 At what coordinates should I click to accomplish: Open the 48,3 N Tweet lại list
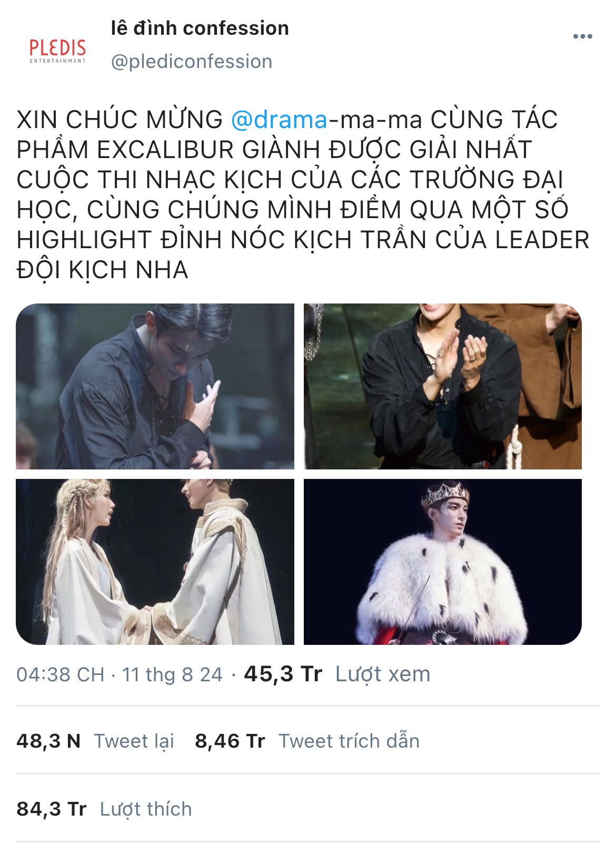[x=95, y=741]
